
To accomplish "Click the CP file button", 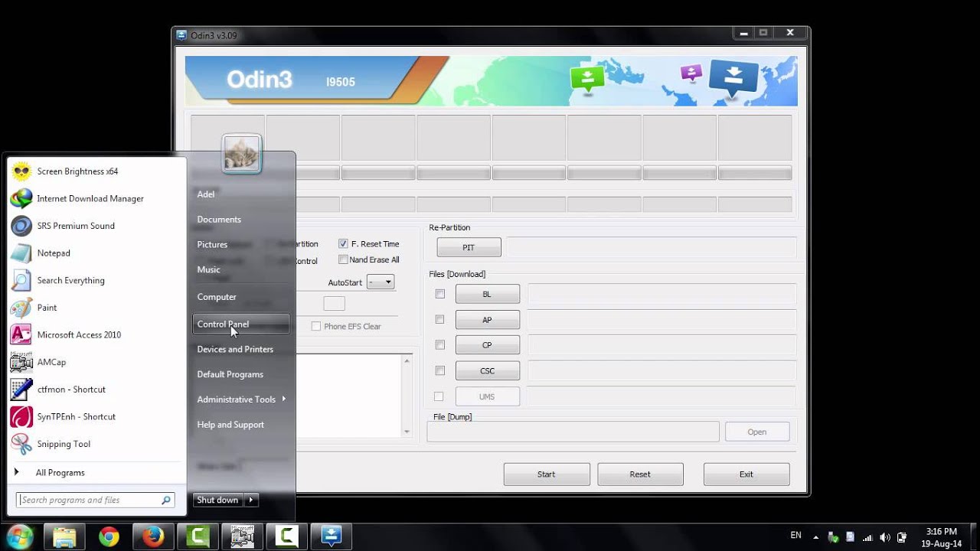I will (487, 345).
